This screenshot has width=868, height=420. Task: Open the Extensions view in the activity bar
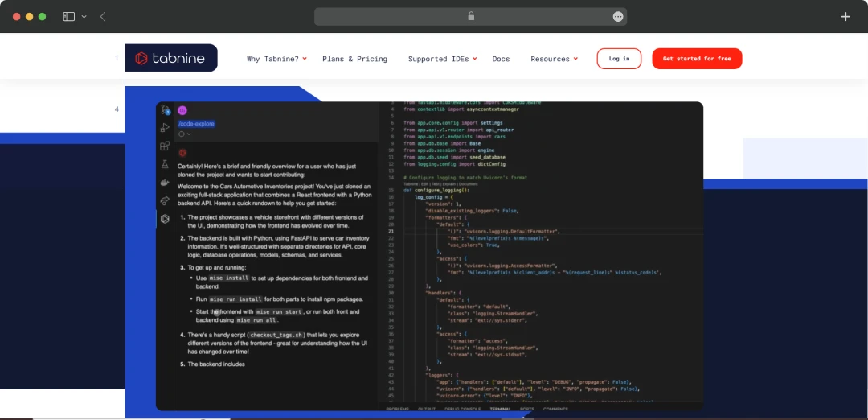[x=165, y=146]
